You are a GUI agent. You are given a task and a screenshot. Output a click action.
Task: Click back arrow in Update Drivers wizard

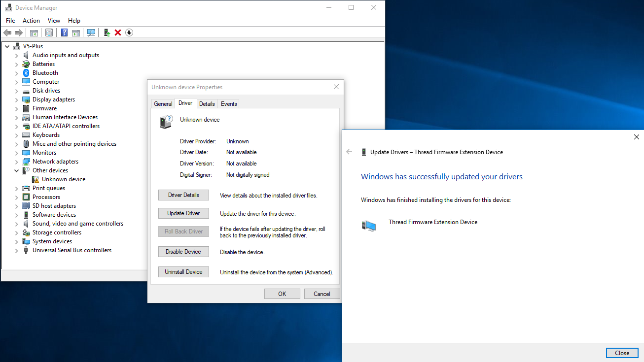click(349, 152)
